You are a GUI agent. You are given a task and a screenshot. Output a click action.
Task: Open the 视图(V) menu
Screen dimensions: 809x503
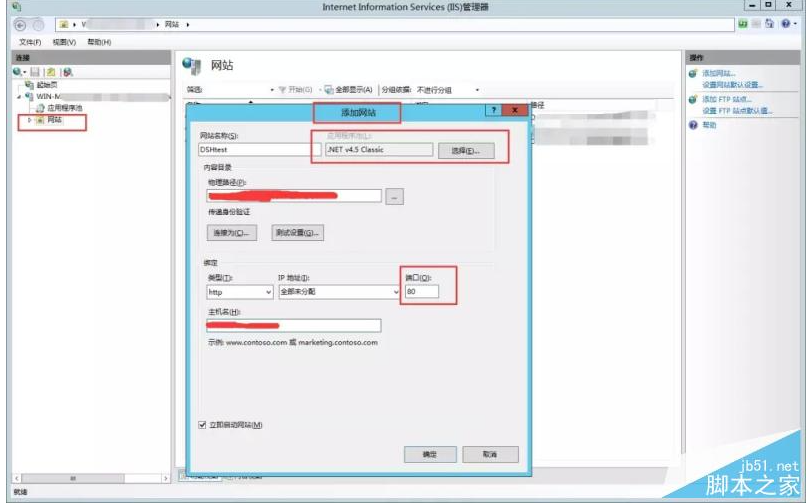(x=64, y=42)
